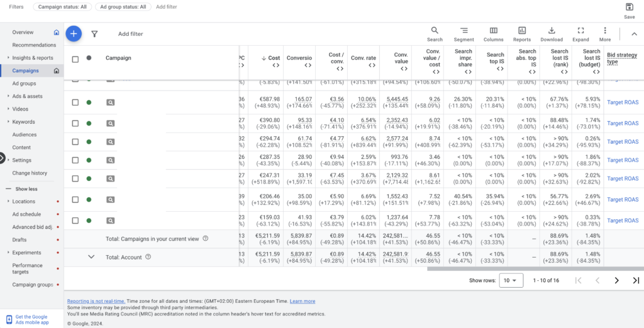Click the search campaign icon in the €390.80 row
Screen dimensions: 644x328
click(x=110, y=123)
